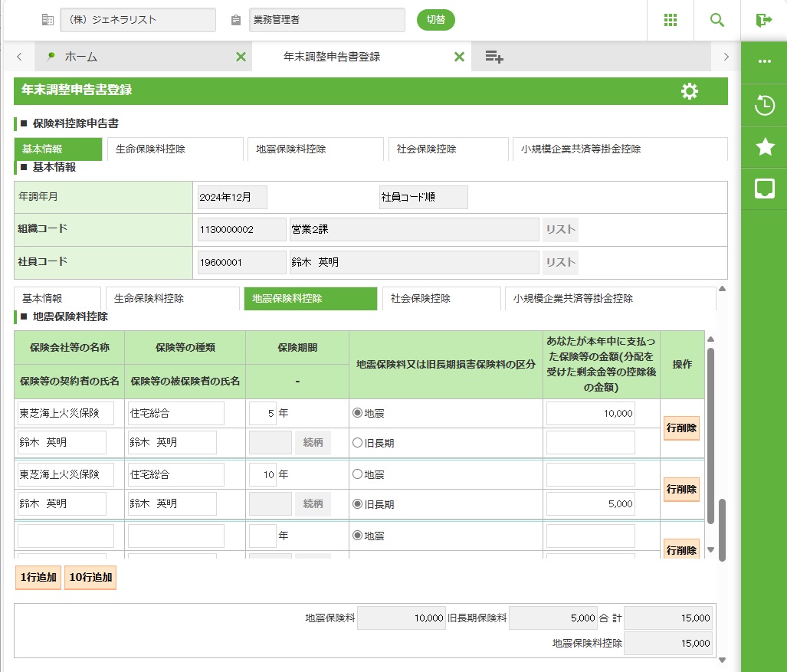The width and height of the screenshot is (787, 672).
Task: Click the search magnifier icon
Action: click(717, 21)
